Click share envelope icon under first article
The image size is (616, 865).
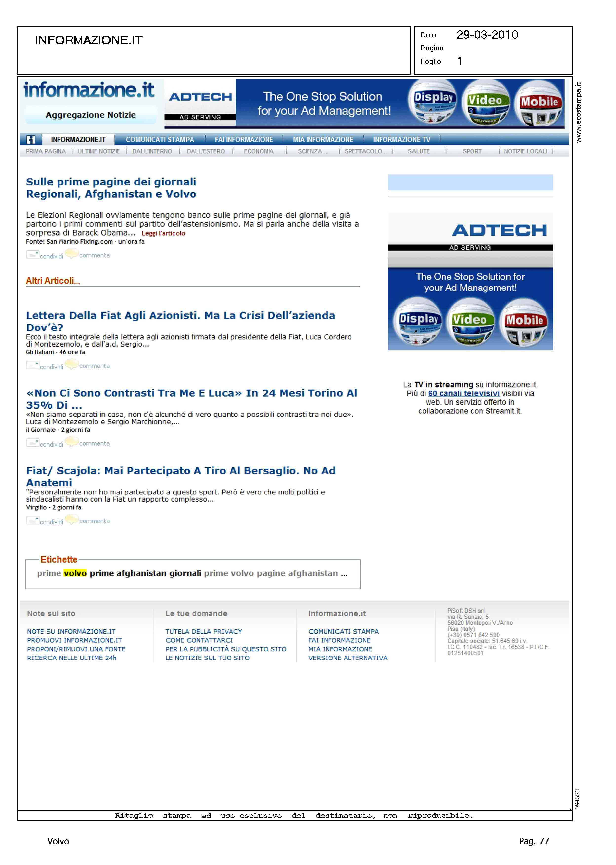click(33, 255)
